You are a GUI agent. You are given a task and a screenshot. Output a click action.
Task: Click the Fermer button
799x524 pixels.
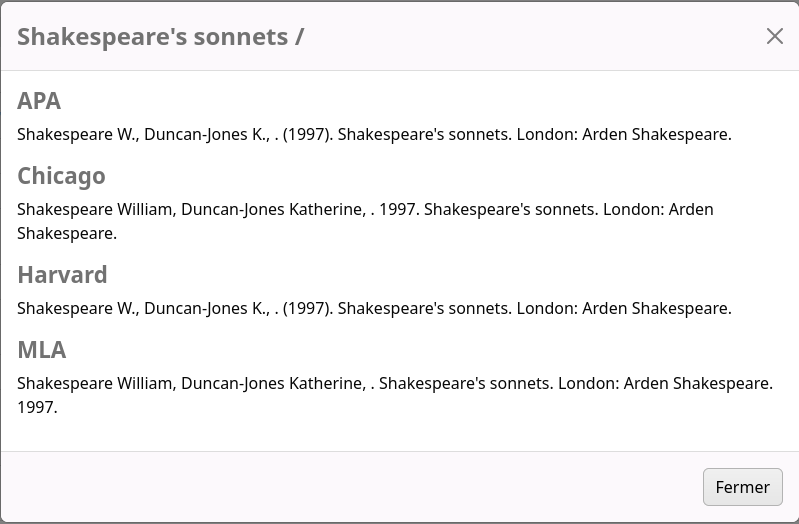[x=742, y=487]
